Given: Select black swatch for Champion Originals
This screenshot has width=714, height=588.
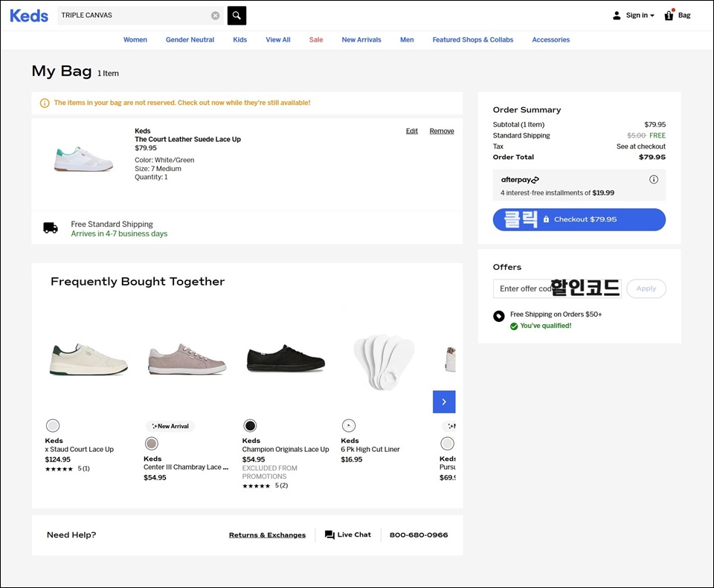Looking at the screenshot, I should point(250,425).
